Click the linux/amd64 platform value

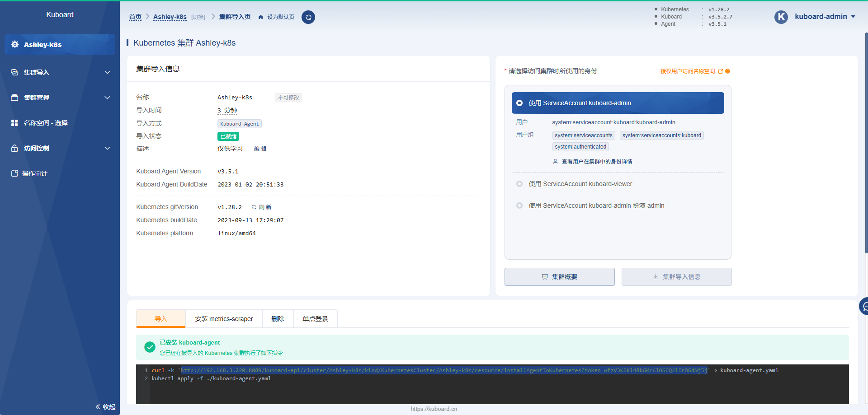(x=237, y=233)
